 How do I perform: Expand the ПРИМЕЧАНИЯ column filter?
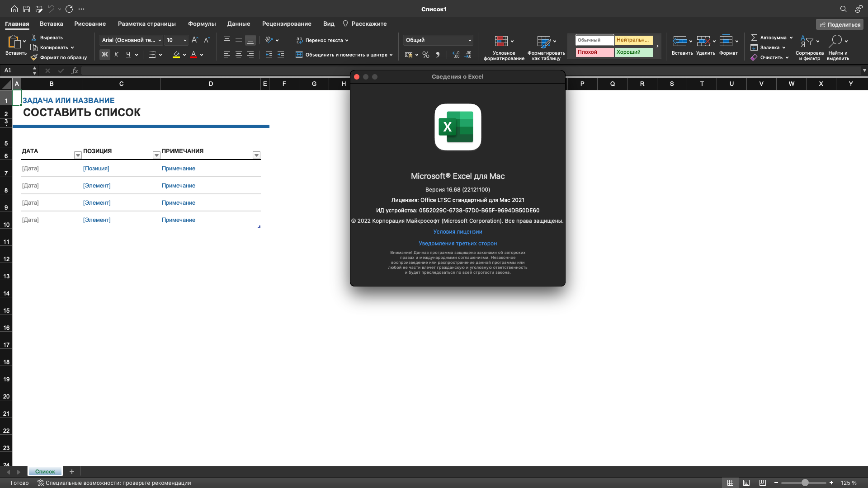coord(256,155)
